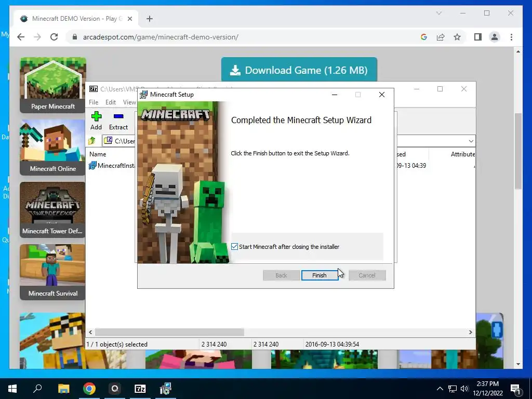The image size is (532, 399).
Task: Close the Minecraft DEMO Version tab
Action: [x=129, y=19]
